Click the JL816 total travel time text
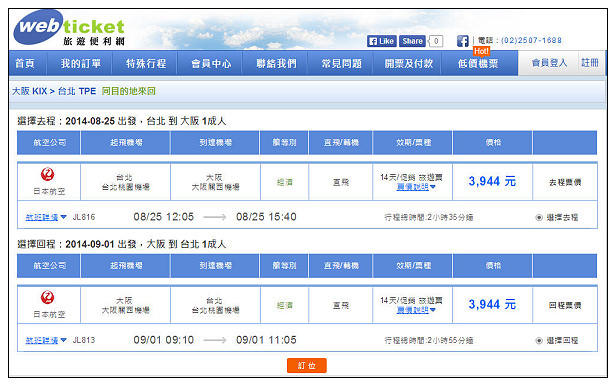Image resolution: width=616 pixels, height=386 pixels. coord(429,218)
